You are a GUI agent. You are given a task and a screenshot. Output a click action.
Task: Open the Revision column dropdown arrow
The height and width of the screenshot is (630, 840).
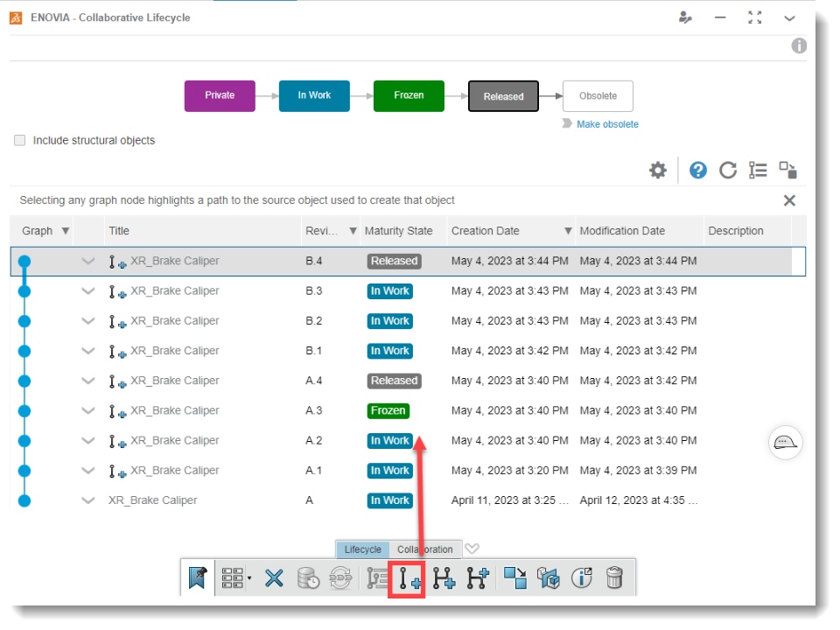353,231
